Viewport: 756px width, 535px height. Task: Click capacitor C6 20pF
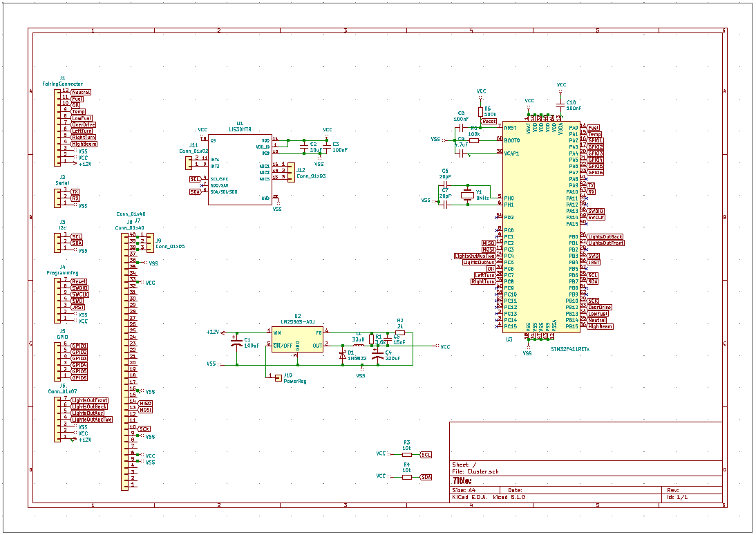coord(446,185)
